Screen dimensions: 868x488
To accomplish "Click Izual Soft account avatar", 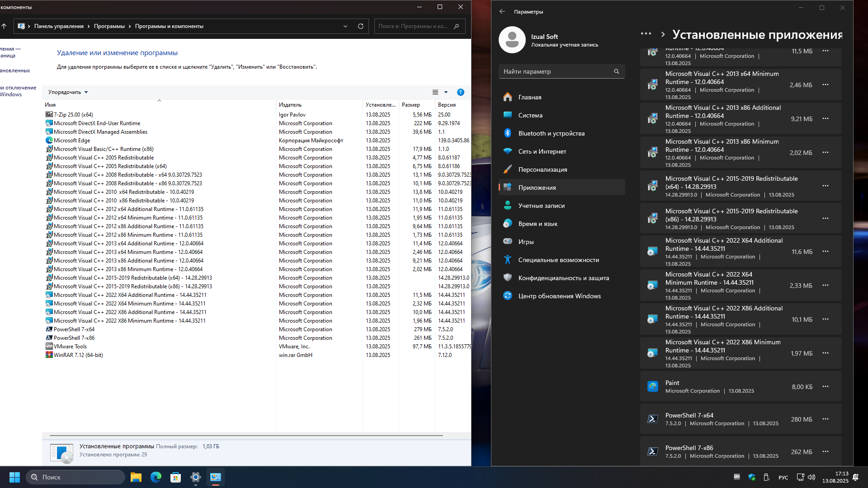I will (512, 40).
